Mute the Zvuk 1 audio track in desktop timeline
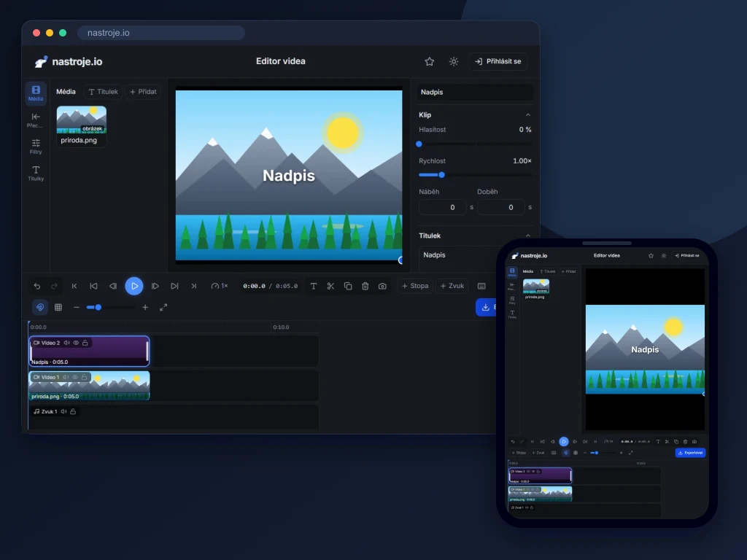 pos(64,411)
